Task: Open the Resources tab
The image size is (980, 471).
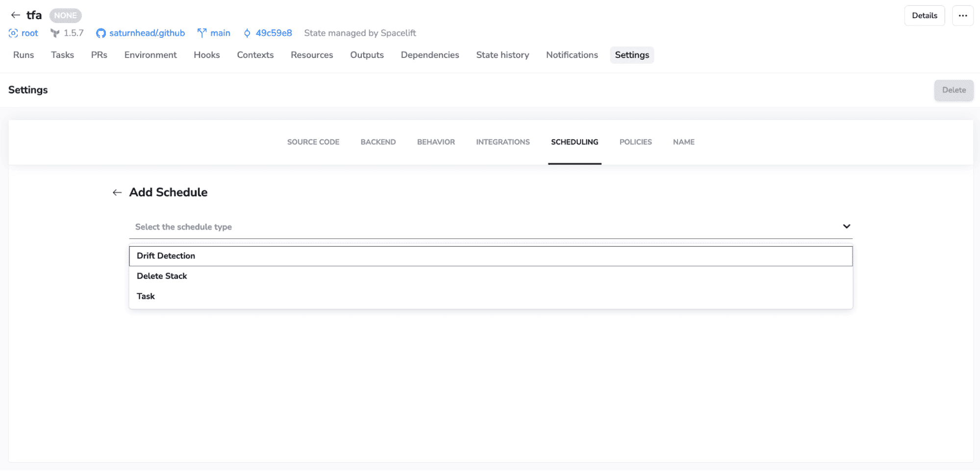Action: [312, 55]
